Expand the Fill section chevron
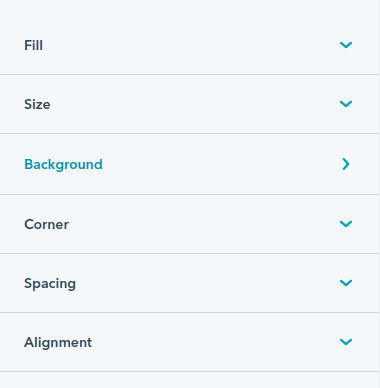380x388 pixels. pos(346,45)
